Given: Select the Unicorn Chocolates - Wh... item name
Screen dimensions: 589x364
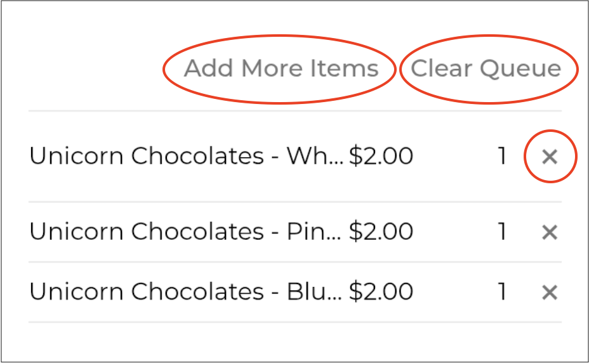Looking at the screenshot, I should 186,156.
